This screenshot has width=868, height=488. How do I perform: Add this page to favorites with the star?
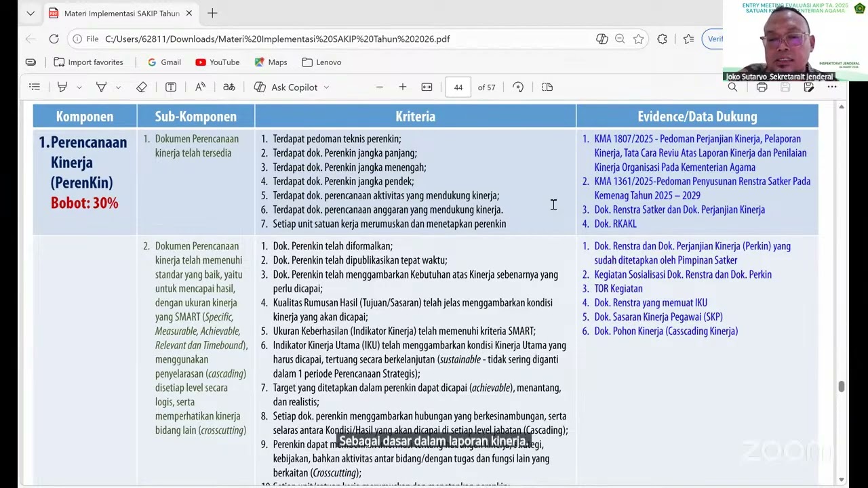click(x=638, y=39)
